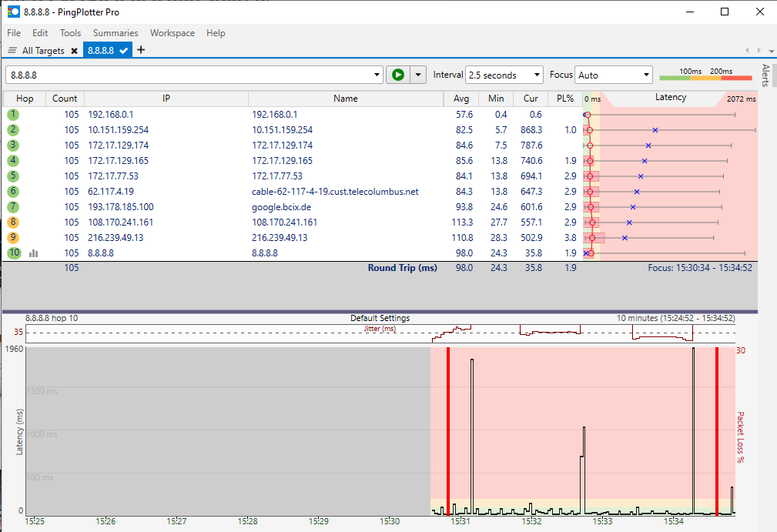Sort by the Count column header
777x532 pixels.
click(65, 99)
